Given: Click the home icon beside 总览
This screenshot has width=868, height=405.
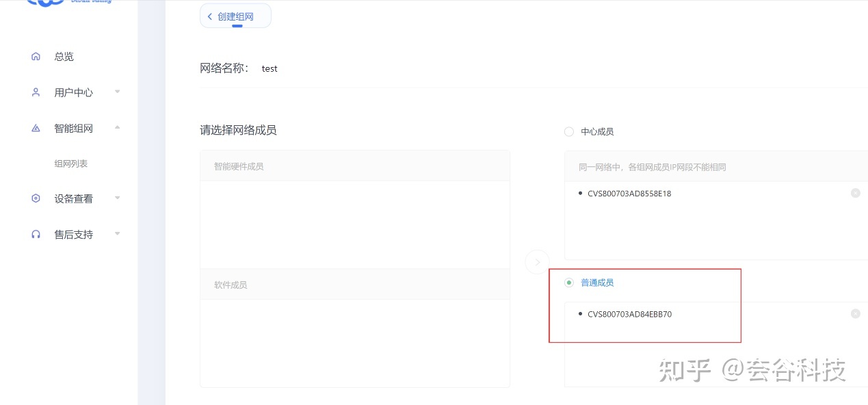Looking at the screenshot, I should coord(36,57).
